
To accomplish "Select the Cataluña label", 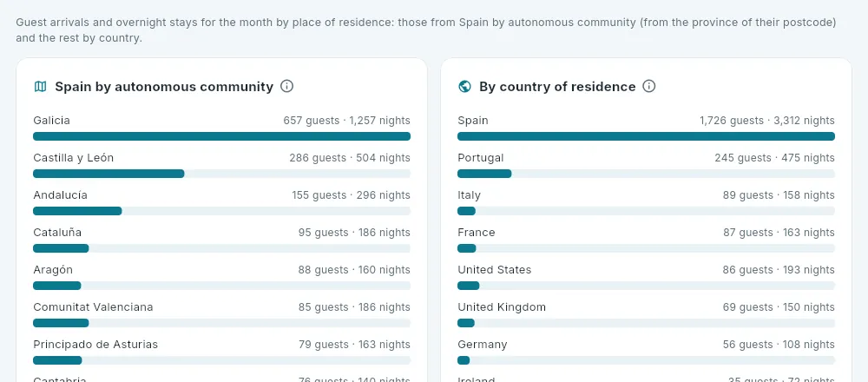I will (x=57, y=233).
